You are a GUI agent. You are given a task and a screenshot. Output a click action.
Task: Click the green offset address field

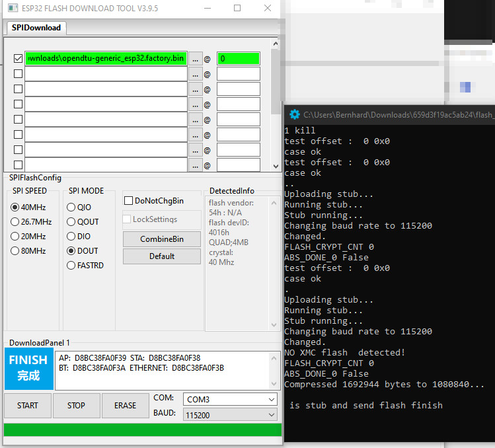point(238,58)
